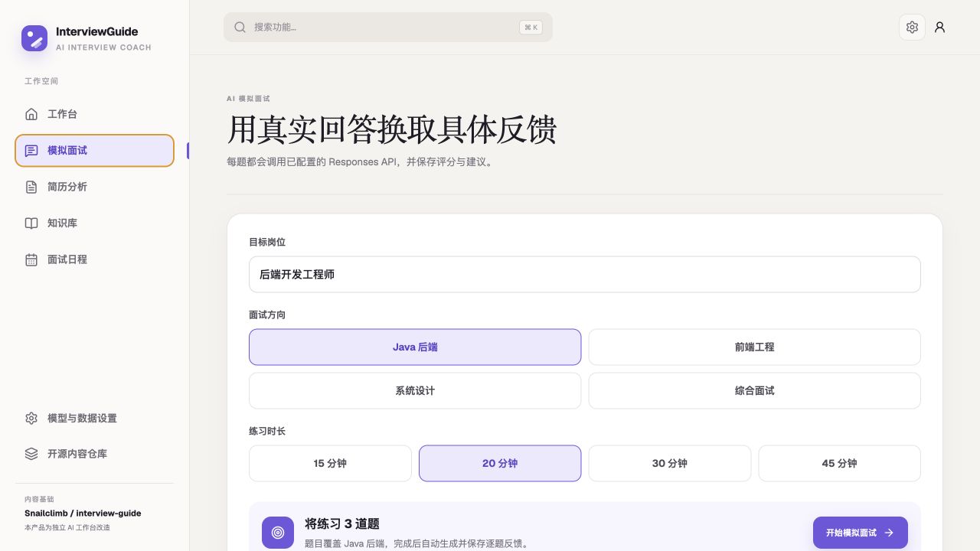Choose 30 分钟 practice duration

tap(670, 463)
